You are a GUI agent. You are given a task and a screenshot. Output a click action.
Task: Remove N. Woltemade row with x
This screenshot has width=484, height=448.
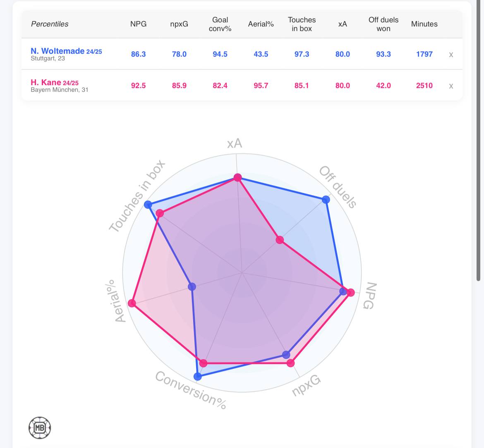pyautogui.click(x=451, y=55)
